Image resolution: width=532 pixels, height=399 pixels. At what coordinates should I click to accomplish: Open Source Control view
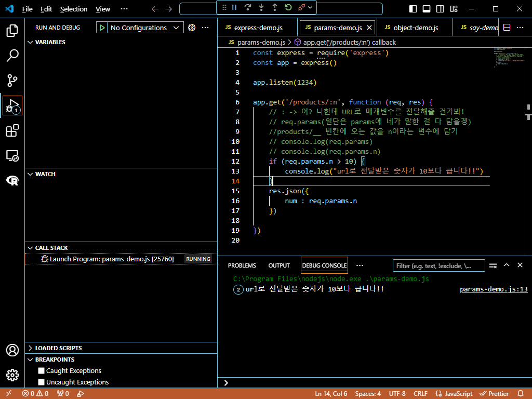pyautogui.click(x=12, y=81)
